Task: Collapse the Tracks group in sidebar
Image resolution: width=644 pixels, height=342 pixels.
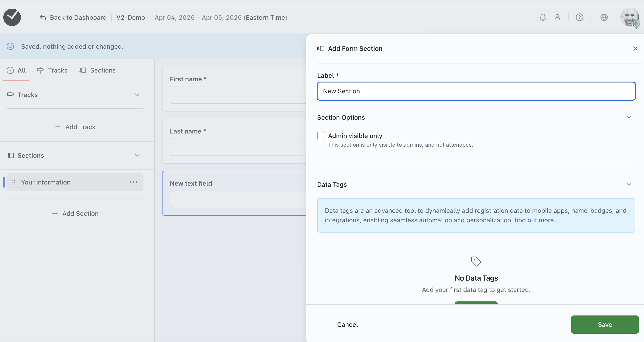Action: click(x=137, y=95)
